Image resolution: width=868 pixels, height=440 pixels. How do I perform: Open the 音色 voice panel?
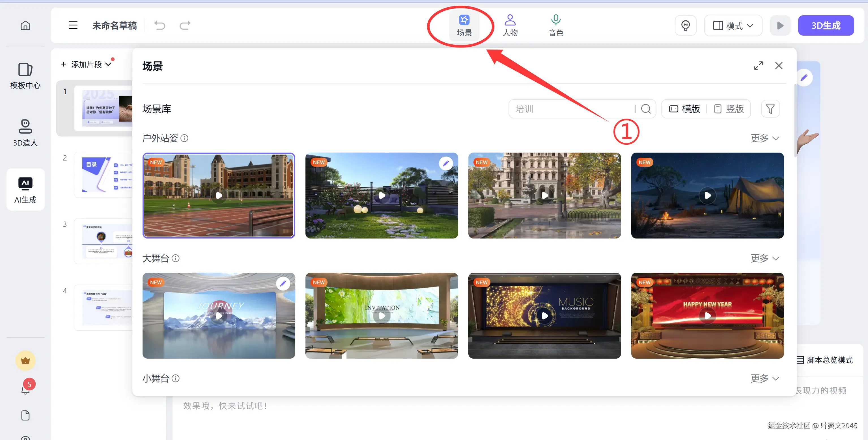(x=556, y=26)
